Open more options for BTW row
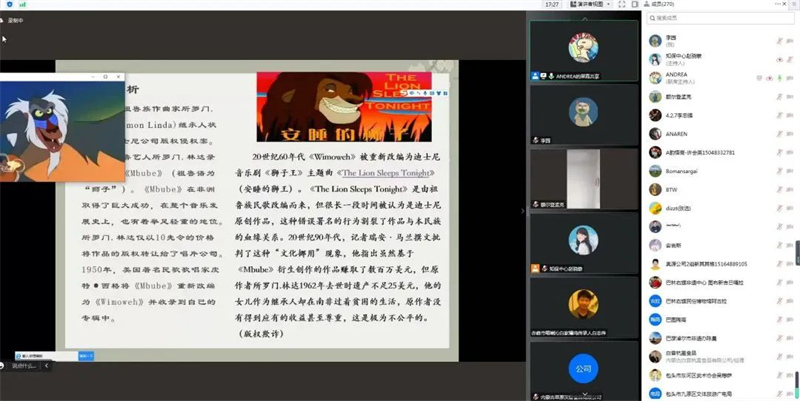The height and width of the screenshot is (401, 800). [790, 190]
